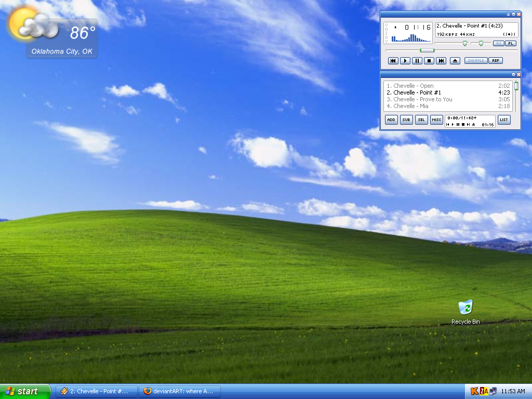
Task: Toggle SHUFFLE mode in Winamp
Action: coord(476,60)
